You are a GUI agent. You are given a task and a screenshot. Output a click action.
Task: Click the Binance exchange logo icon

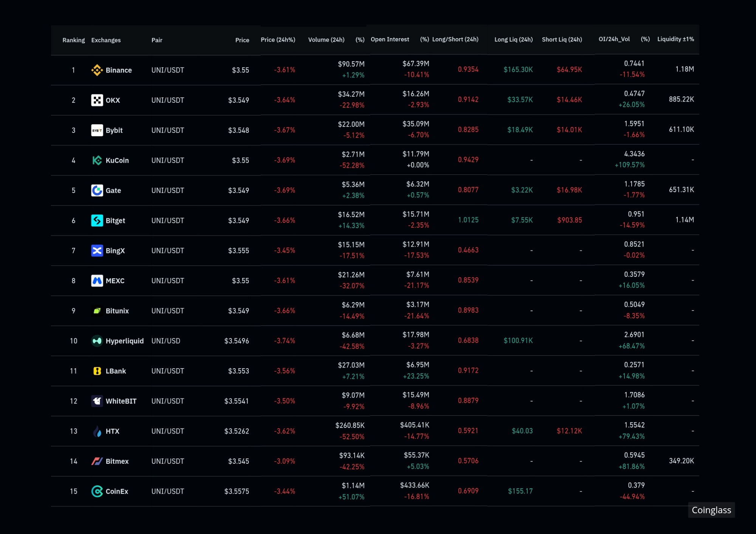[97, 70]
